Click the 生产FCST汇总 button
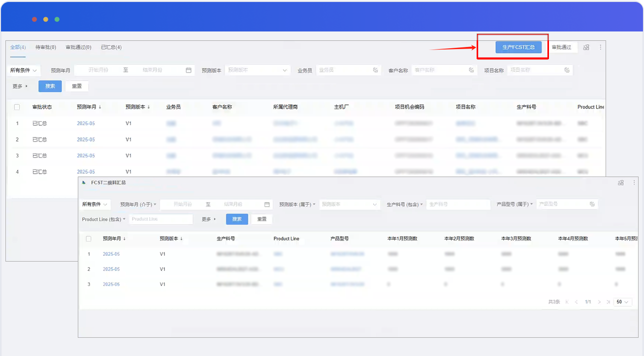This screenshot has width=644, height=356. pos(518,47)
